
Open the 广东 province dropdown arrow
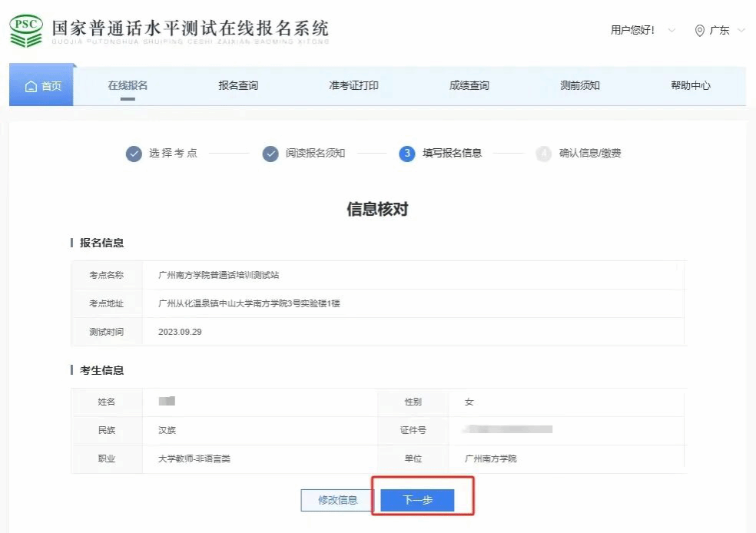(741, 31)
